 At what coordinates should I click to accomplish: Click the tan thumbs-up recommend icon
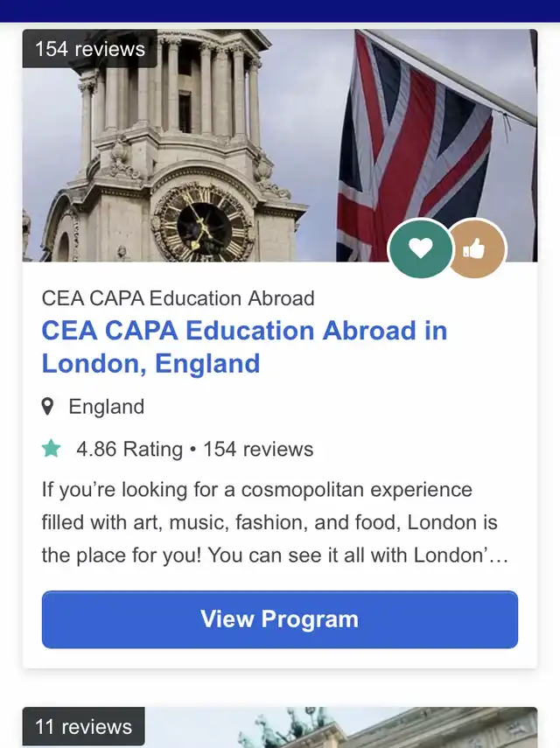click(474, 250)
